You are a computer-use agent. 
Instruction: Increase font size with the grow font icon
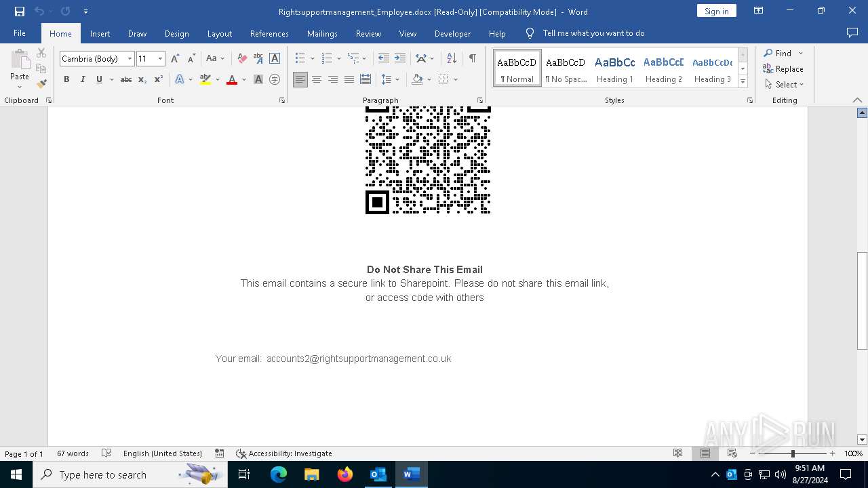(175, 58)
